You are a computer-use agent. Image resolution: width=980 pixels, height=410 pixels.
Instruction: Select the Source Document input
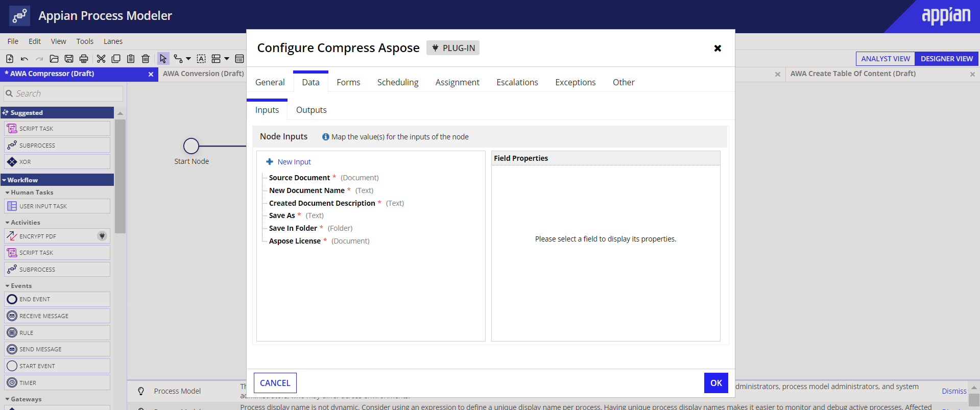coord(299,178)
